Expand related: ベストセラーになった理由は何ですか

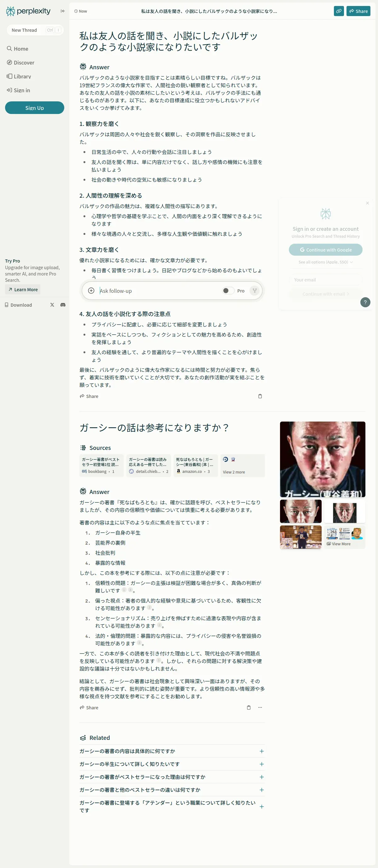point(172,777)
